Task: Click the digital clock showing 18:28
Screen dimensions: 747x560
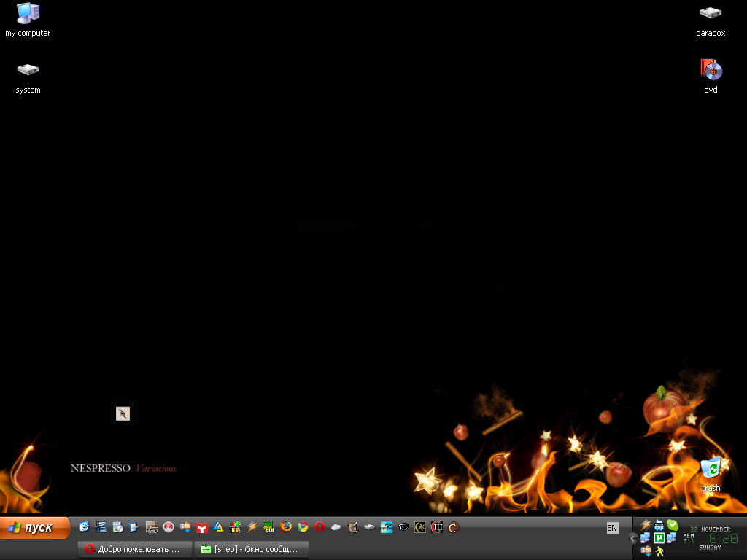Action: point(721,538)
